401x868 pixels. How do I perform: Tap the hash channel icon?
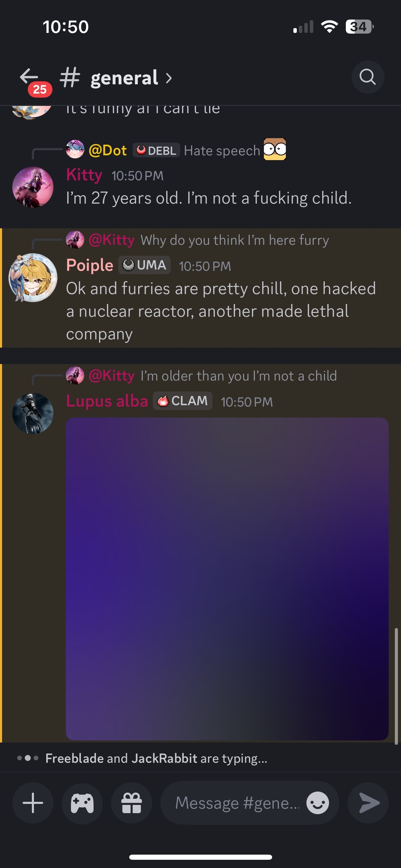70,77
